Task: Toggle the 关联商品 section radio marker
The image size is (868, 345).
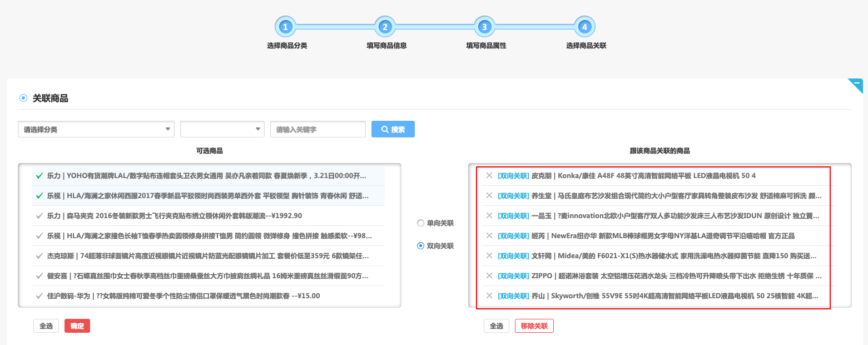Action: coord(23,98)
